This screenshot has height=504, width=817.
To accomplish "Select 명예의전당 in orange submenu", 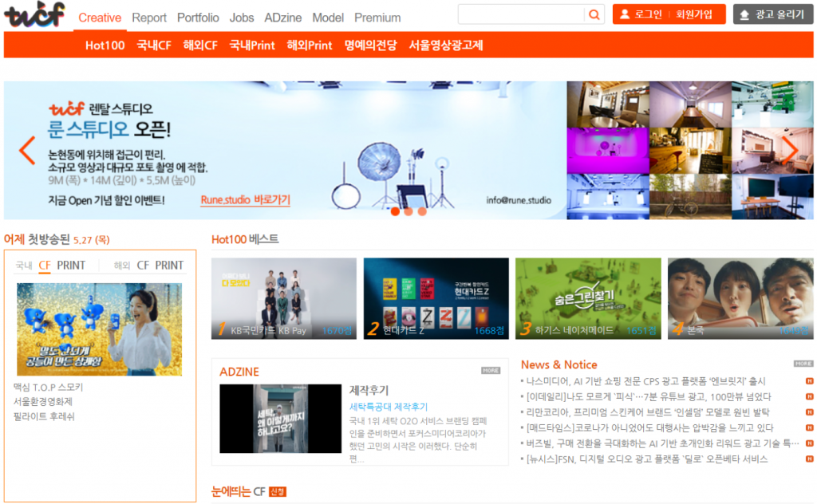I will click(370, 45).
